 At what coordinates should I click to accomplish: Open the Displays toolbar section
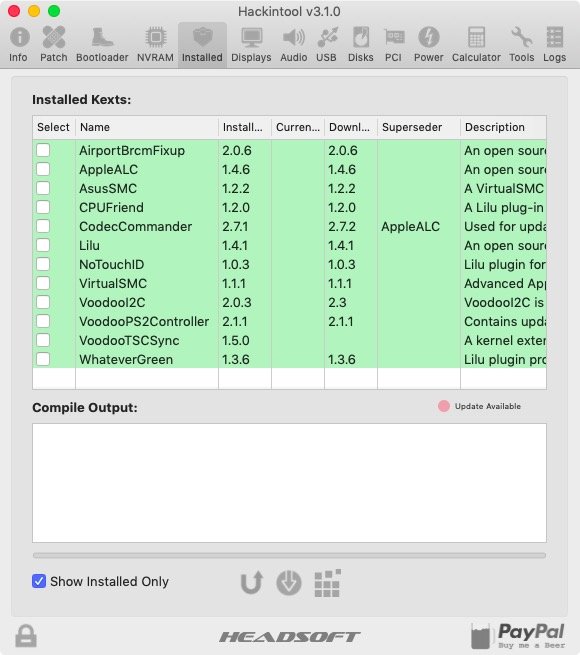point(251,44)
